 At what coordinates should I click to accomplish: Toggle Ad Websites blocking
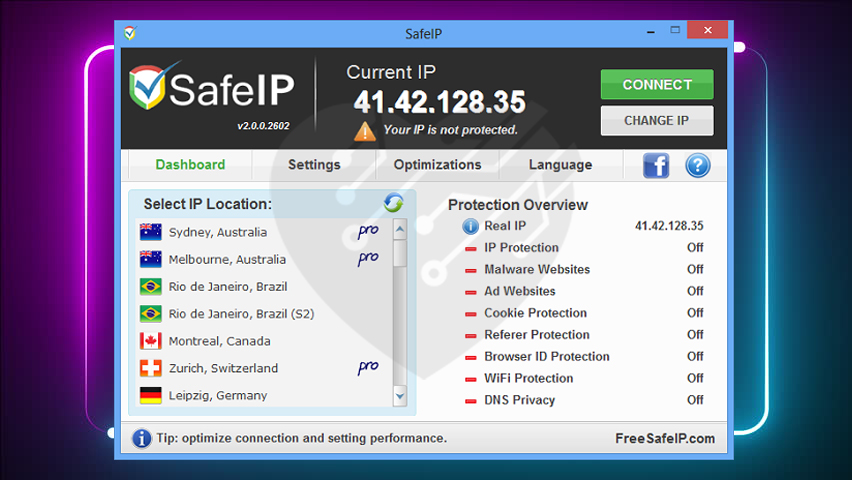[584, 291]
